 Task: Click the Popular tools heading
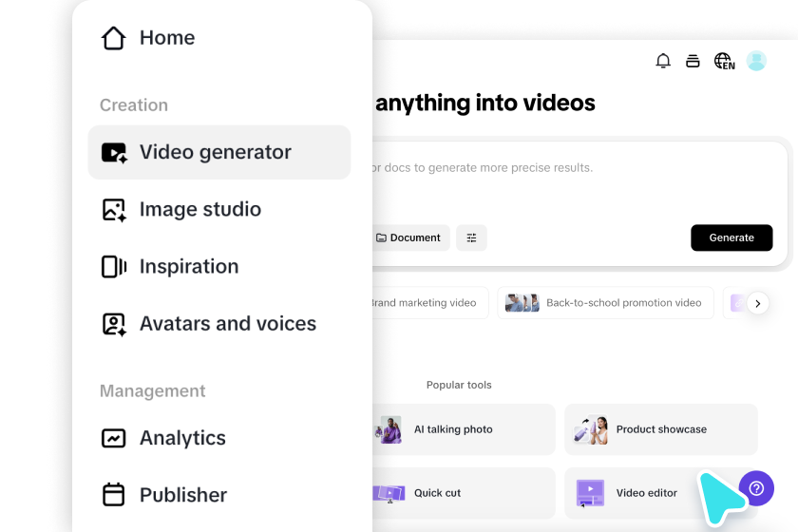(459, 386)
